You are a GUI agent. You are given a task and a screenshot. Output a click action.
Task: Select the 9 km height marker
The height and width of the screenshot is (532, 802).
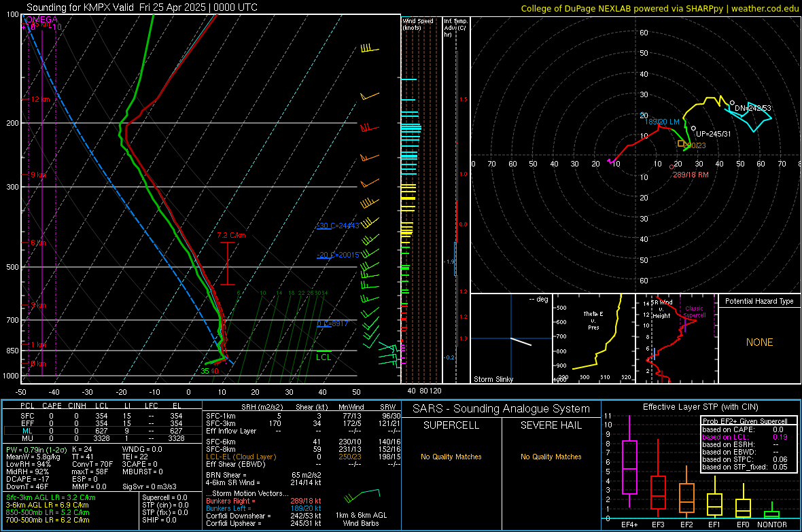tap(38, 175)
